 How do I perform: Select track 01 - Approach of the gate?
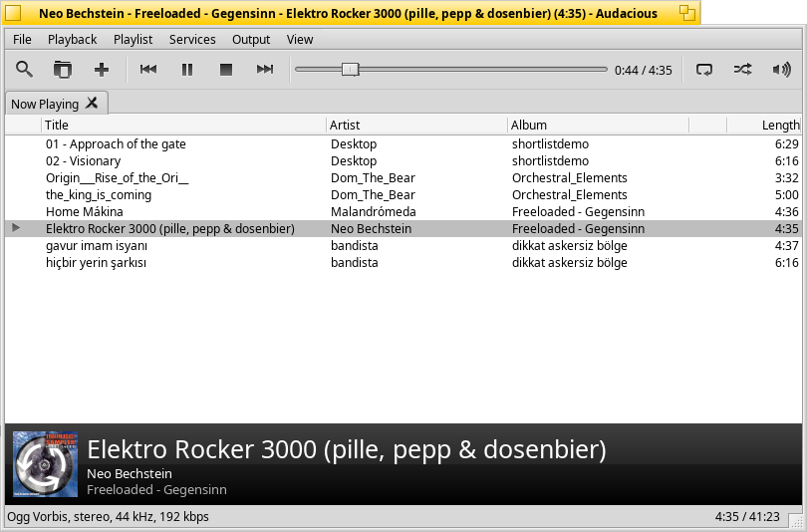[x=403, y=144]
